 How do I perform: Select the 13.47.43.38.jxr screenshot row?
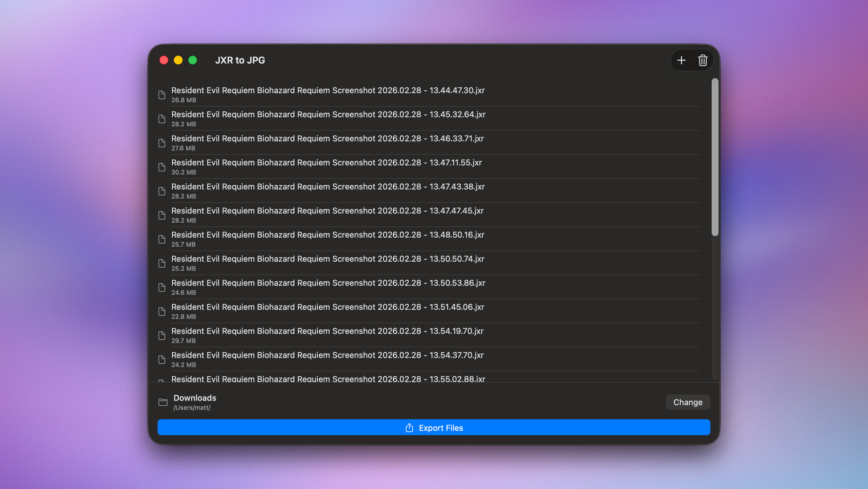tap(328, 191)
